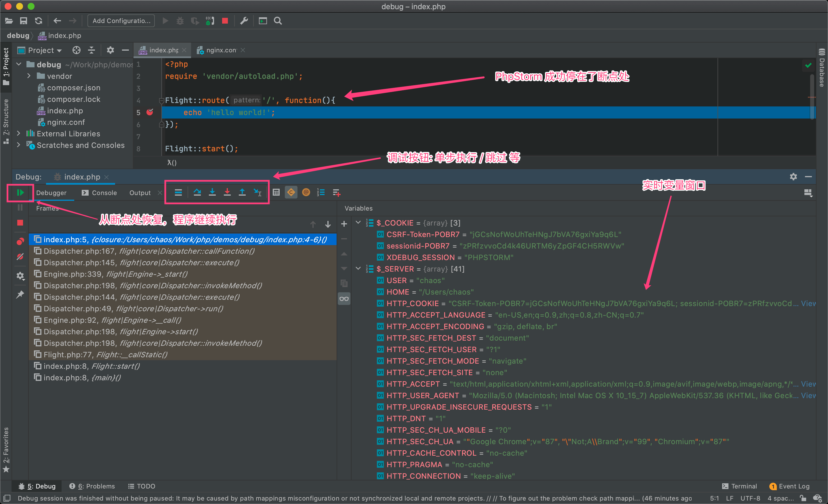This screenshot has height=504, width=828.
Task: Switch to Output debug tab
Action: pyautogui.click(x=140, y=192)
